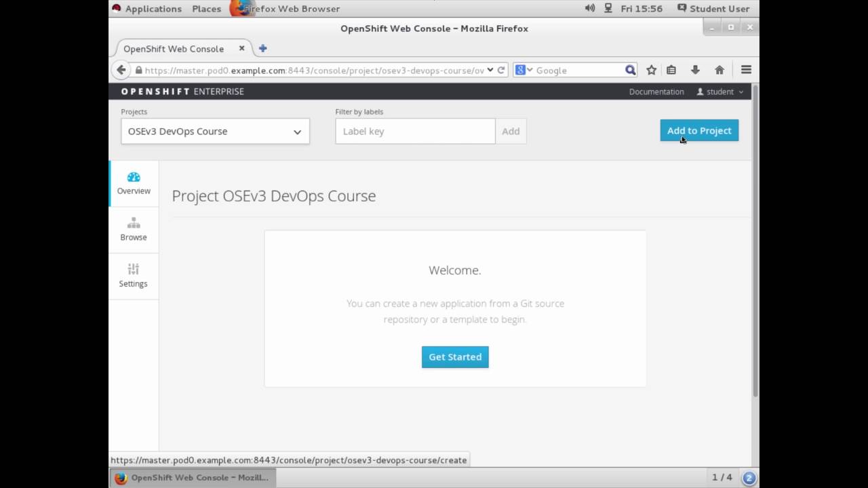The width and height of the screenshot is (868, 488).
Task: Click the page vertical scrollbar
Action: click(x=755, y=242)
